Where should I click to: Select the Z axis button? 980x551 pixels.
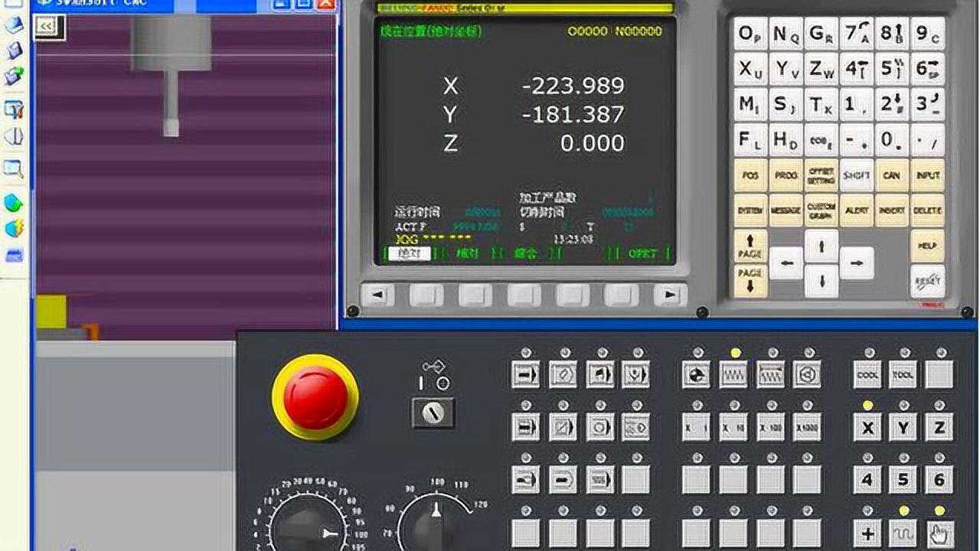(x=939, y=428)
